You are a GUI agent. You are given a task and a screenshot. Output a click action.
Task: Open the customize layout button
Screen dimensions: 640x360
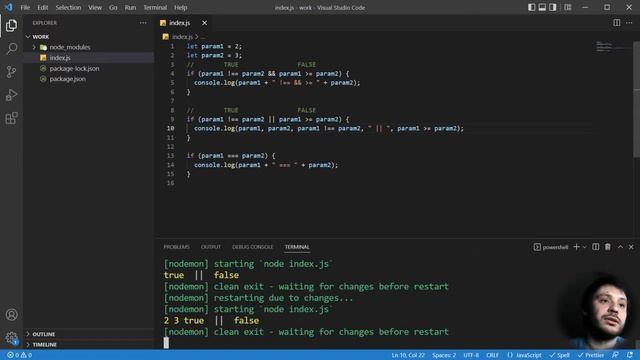pyautogui.click(x=568, y=7)
